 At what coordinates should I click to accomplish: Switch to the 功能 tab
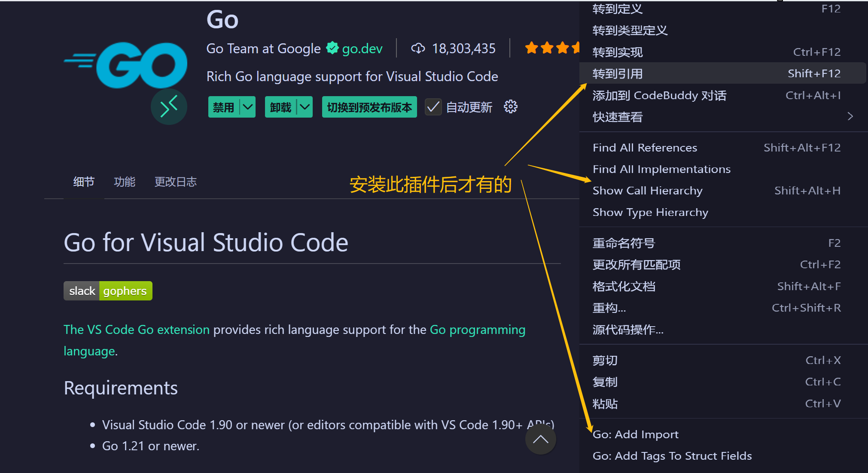125,182
